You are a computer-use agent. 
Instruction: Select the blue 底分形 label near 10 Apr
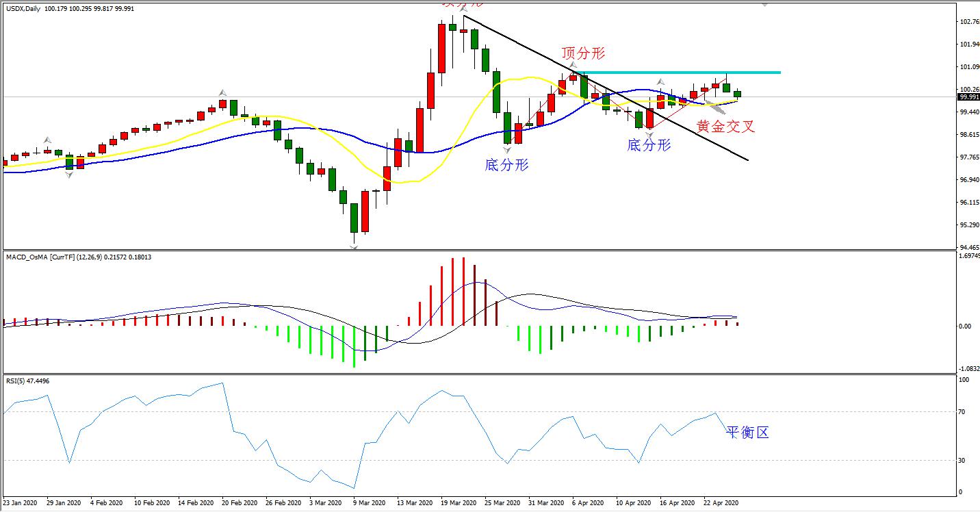[649, 145]
